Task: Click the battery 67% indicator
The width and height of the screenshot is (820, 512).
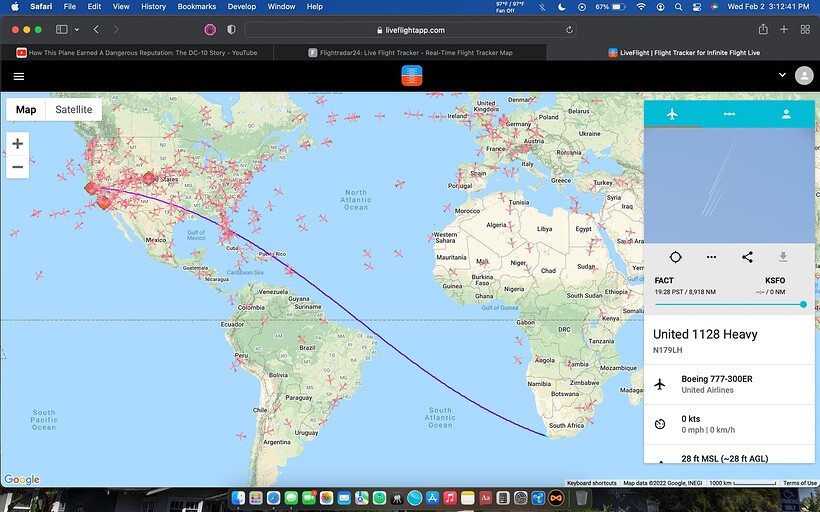Action: pos(611,7)
